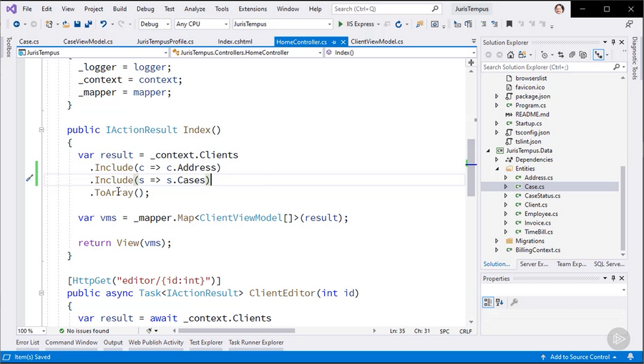Open the user account avatar

560,9
